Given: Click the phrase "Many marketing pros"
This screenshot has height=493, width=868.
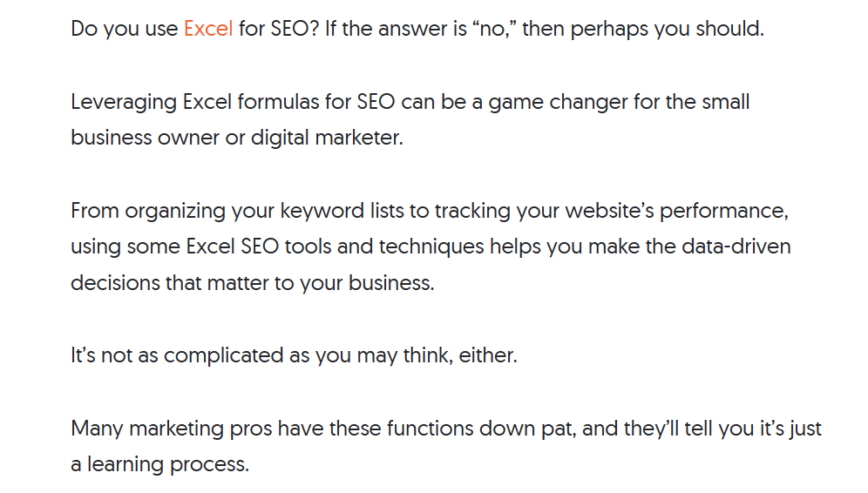Looking at the screenshot, I should (172, 429).
